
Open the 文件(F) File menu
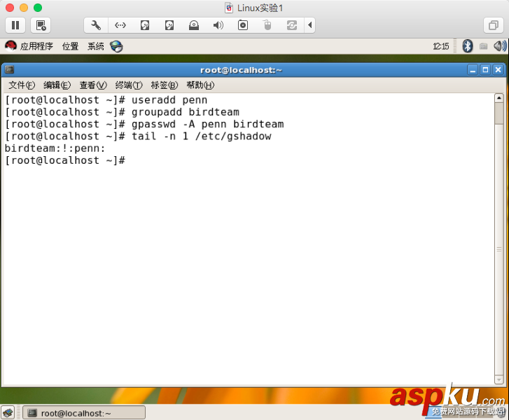[x=22, y=85]
